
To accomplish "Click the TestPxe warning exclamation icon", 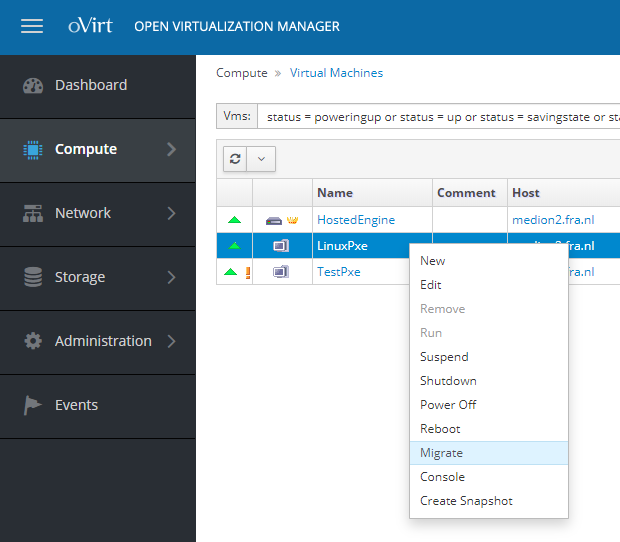I will tap(248, 272).
